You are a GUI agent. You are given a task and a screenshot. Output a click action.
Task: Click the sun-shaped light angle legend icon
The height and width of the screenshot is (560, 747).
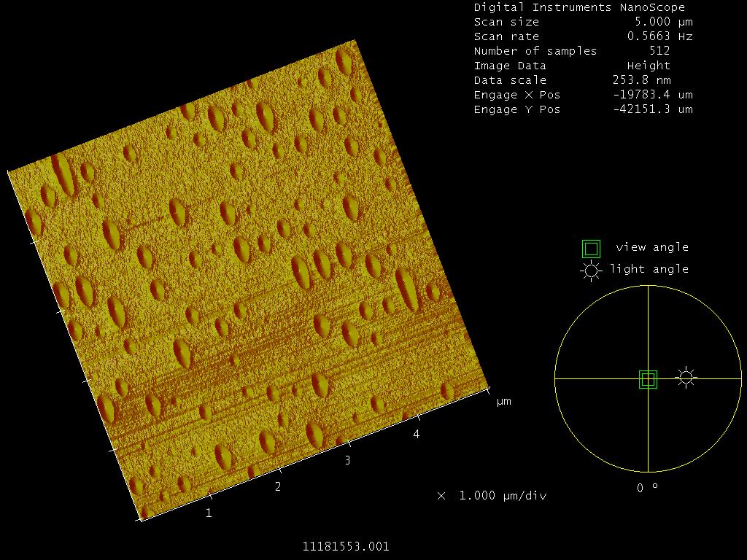591,271
